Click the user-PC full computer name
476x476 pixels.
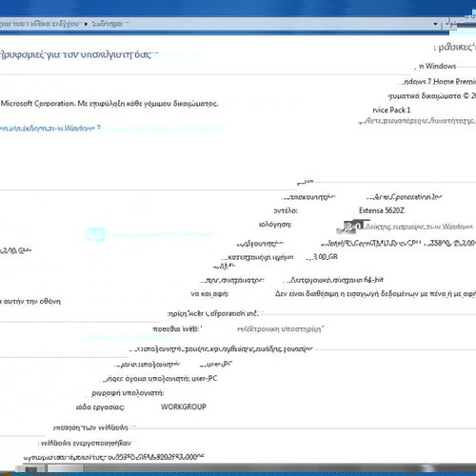click(205, 379)
